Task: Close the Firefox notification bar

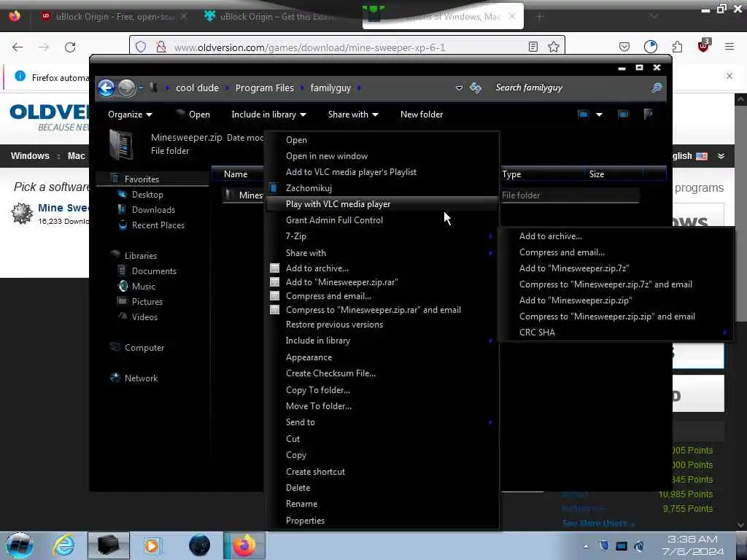Action: (x=729, y=76)
